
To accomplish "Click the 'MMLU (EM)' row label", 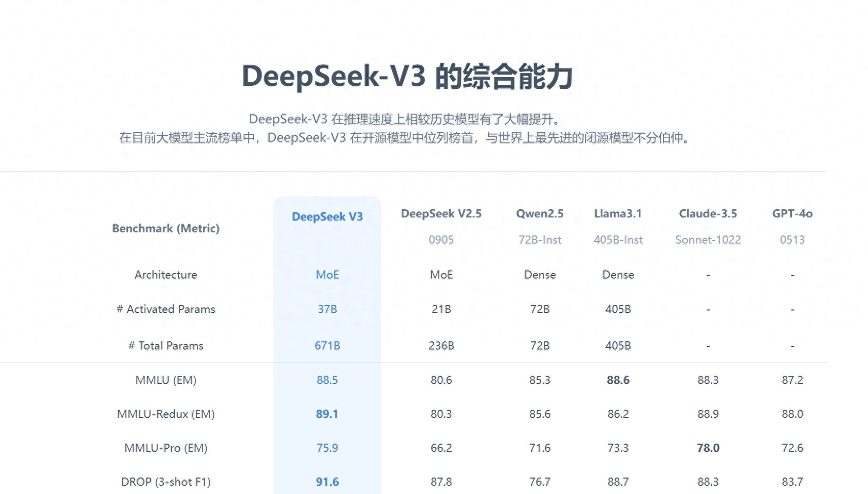I will 165,380.
